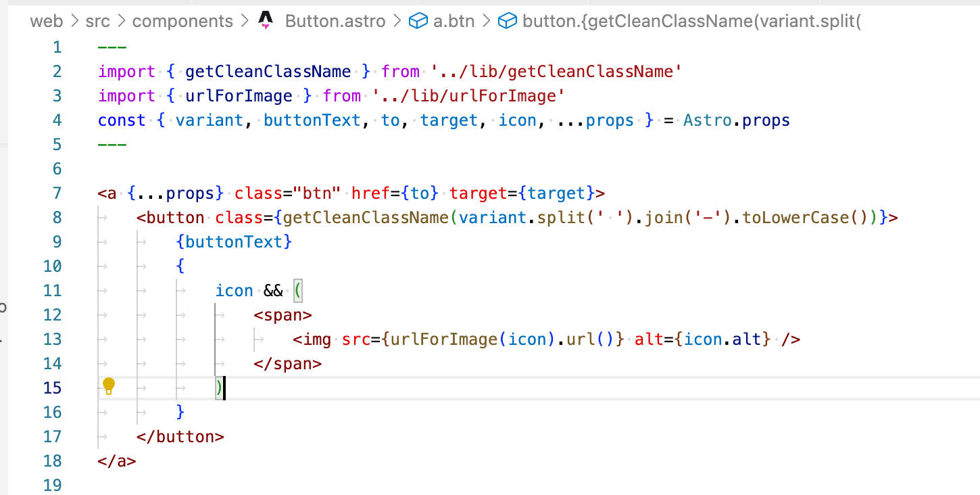Click closing '</a>' tag on line 18
This screenshot has height=495, width=980.
pos(117,461)
